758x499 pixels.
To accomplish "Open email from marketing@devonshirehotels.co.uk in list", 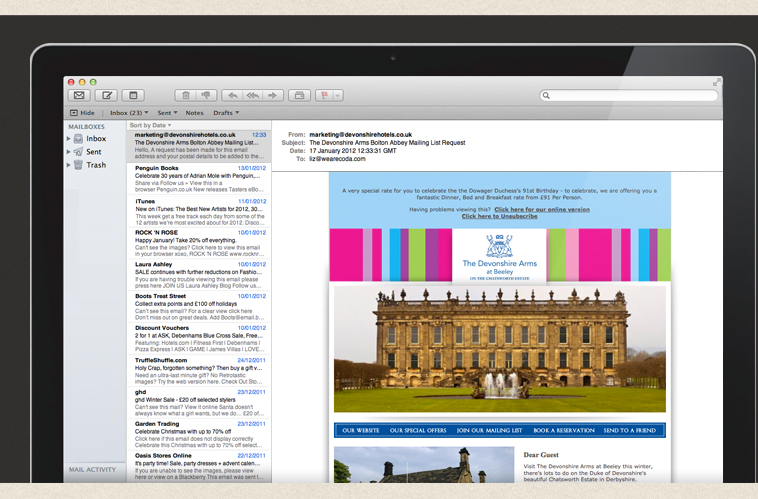I will click(x=199, y=146).
